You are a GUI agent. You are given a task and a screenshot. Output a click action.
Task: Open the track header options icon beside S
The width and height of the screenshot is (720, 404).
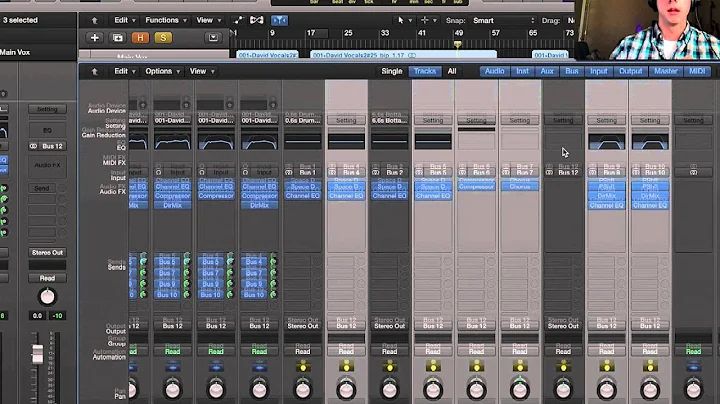[213, 38]
